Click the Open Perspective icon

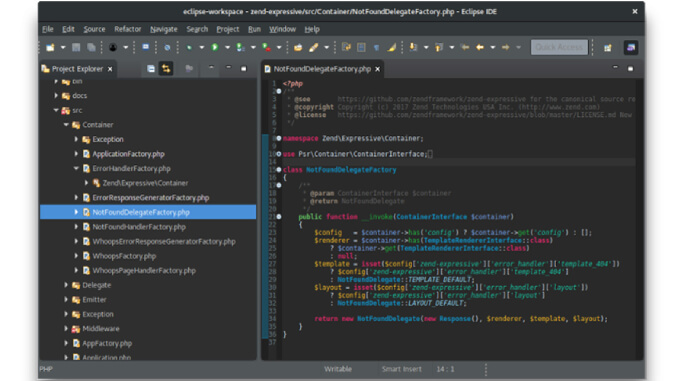608,48
